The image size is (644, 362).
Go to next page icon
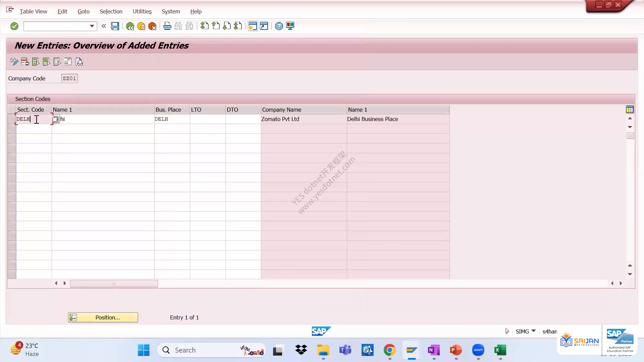[x=227, y=26]
